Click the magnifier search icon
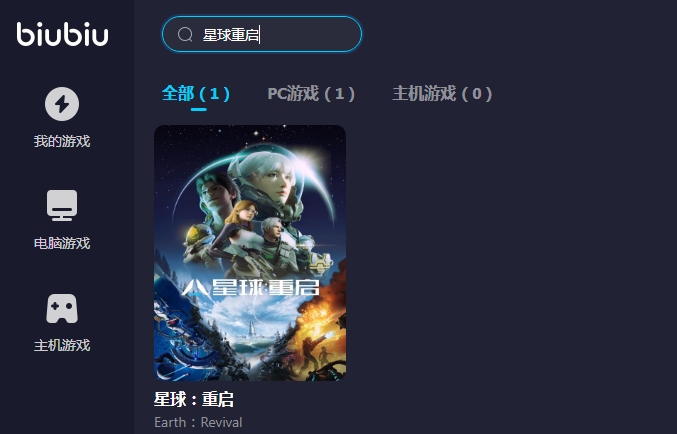Image resolution: width=677 pixels, height=434 pixels. (x=185, y=34)
